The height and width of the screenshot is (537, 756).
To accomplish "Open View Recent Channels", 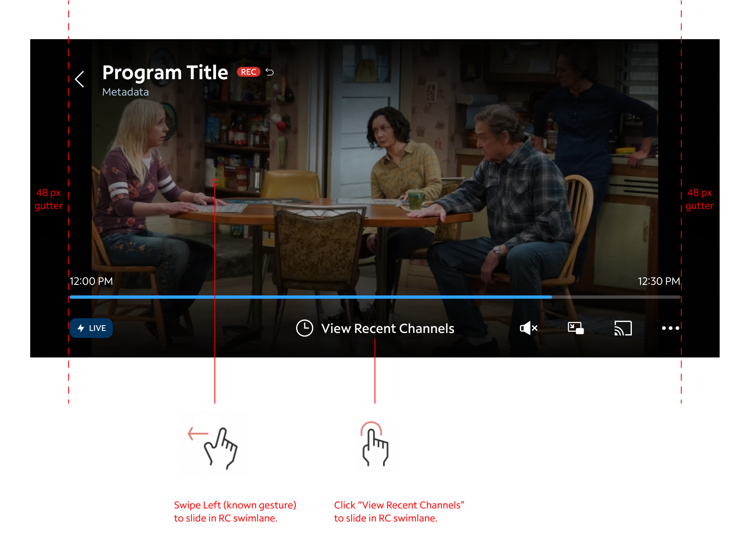I will [388, 328].
